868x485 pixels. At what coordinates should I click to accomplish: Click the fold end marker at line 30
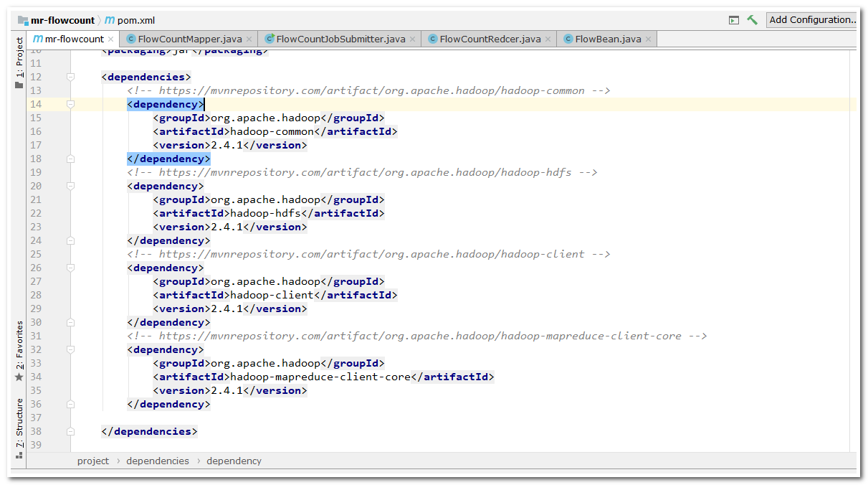pos(70,322)
